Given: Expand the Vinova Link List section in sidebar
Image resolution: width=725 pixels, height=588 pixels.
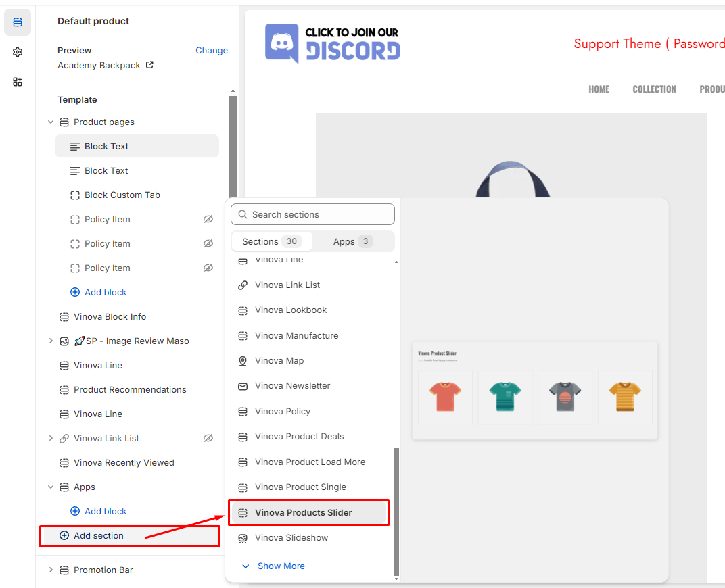Looking at the screenshot, I should tap(51, 438).
